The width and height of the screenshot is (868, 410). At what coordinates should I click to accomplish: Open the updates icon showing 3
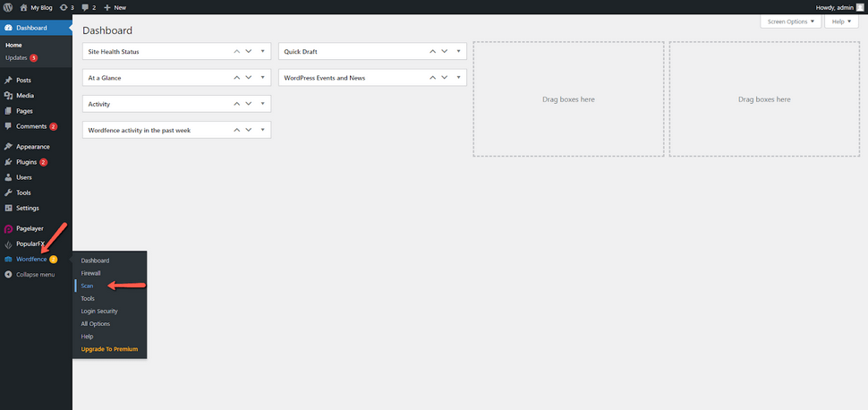click(64, 8)
